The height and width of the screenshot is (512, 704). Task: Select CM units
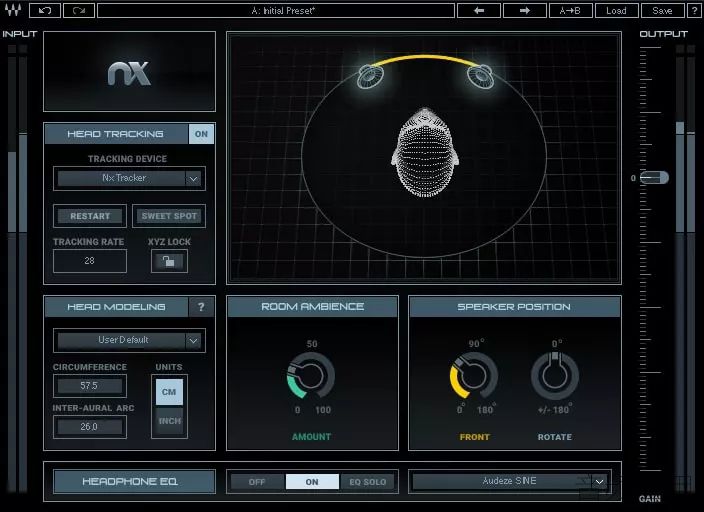pos(169,392)
